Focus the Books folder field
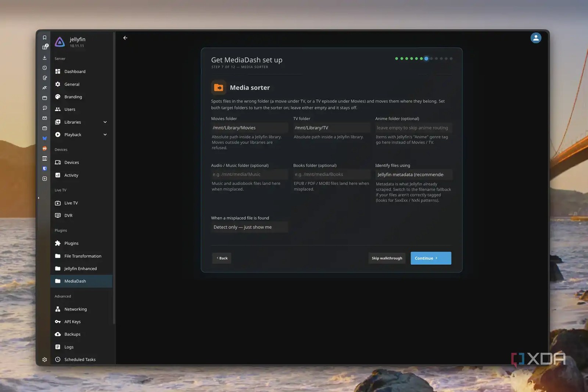Image resolution: width=588 pixels, height=392 pixels. coord(331,174)
